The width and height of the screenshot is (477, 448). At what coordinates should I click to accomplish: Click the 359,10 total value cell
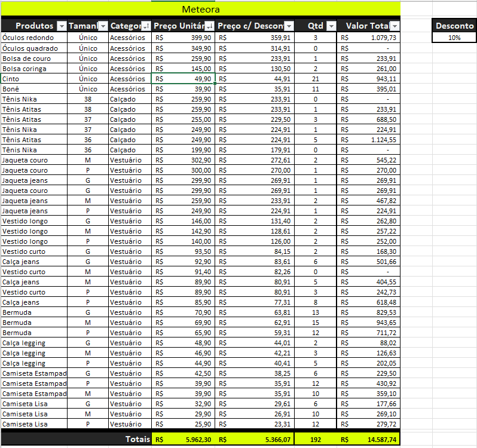(368, 394)
